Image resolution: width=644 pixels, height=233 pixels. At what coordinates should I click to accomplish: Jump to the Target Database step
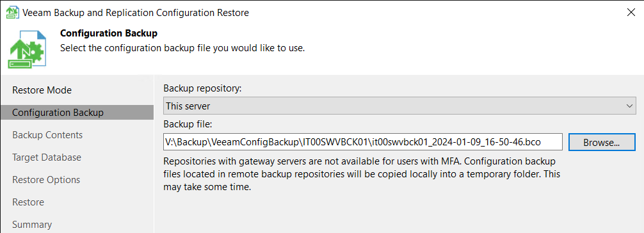click(46, 157)
